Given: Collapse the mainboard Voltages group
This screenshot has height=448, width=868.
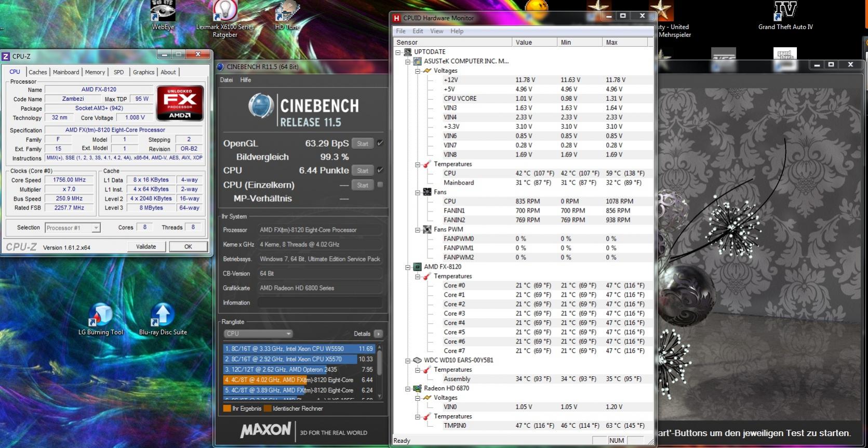Looking at the screenshot, I should pos(418,71).
